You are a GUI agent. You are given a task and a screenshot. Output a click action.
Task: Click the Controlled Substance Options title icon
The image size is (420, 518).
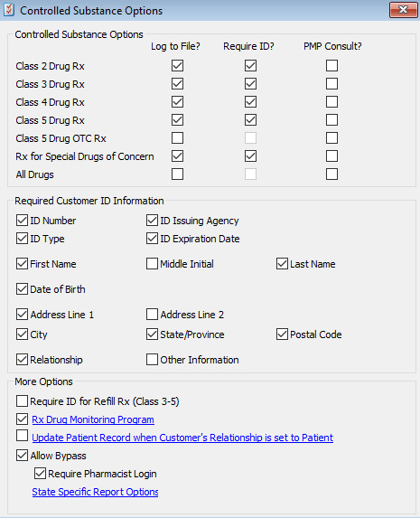tap(9, 10)
